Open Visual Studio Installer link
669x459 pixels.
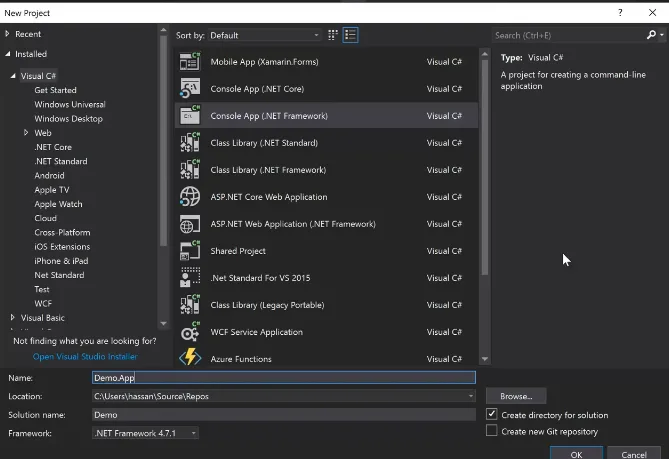click(85, 356)
